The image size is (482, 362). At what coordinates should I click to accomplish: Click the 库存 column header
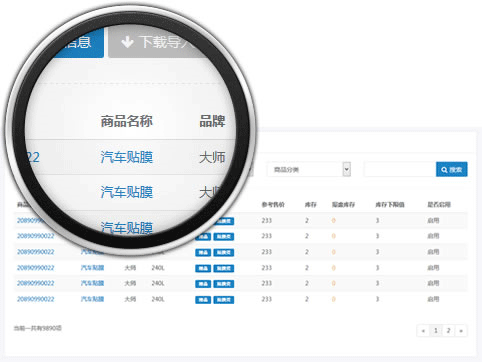coord(310,204)
